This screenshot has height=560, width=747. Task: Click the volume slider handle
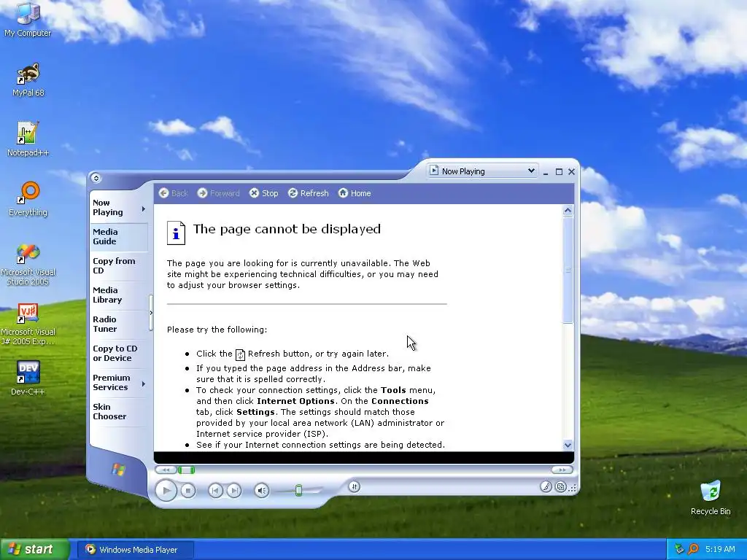(x=298, y=490)
